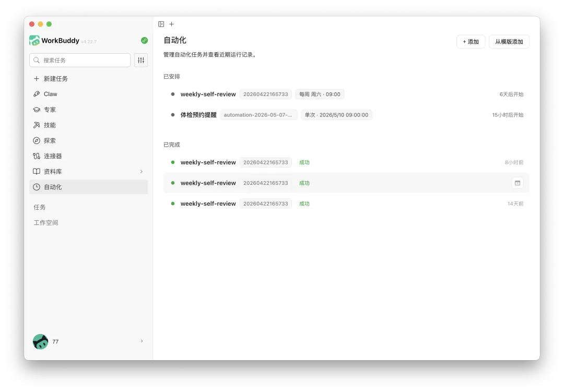The image size is (564, 392).
Task: Focus the 搜索任务 search field
Action: 80,60
